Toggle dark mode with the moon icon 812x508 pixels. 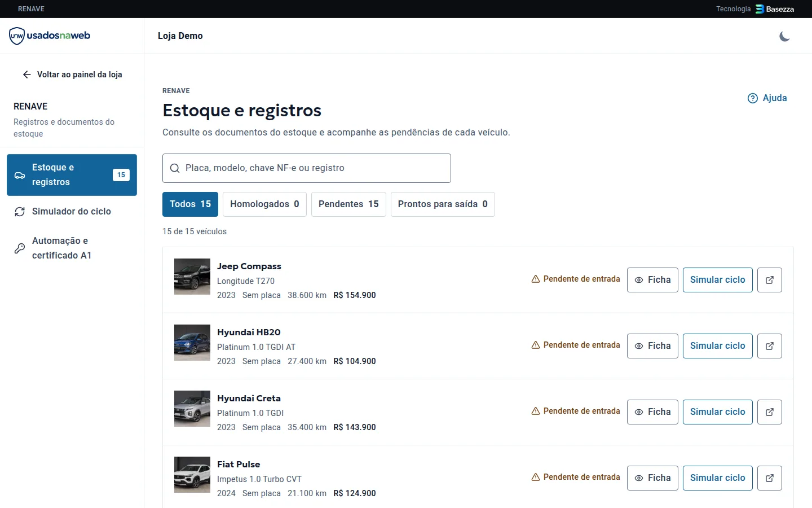tap(784, 36)
